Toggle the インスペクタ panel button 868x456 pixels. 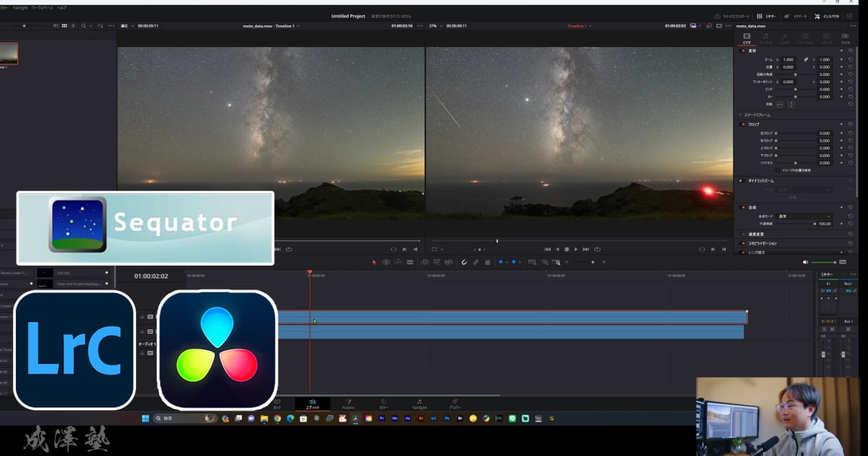pyautogui.click(x=827, y=16)
